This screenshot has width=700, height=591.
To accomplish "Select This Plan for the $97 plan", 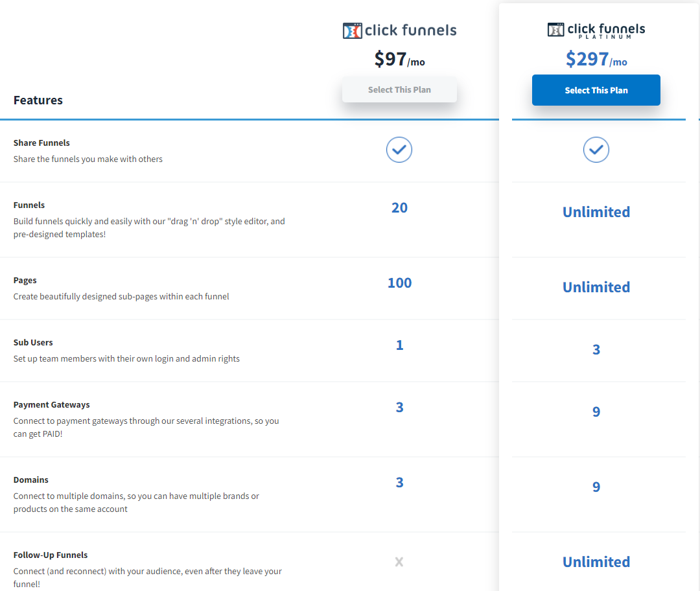I will pyautogui.click(x=399, y=89).
